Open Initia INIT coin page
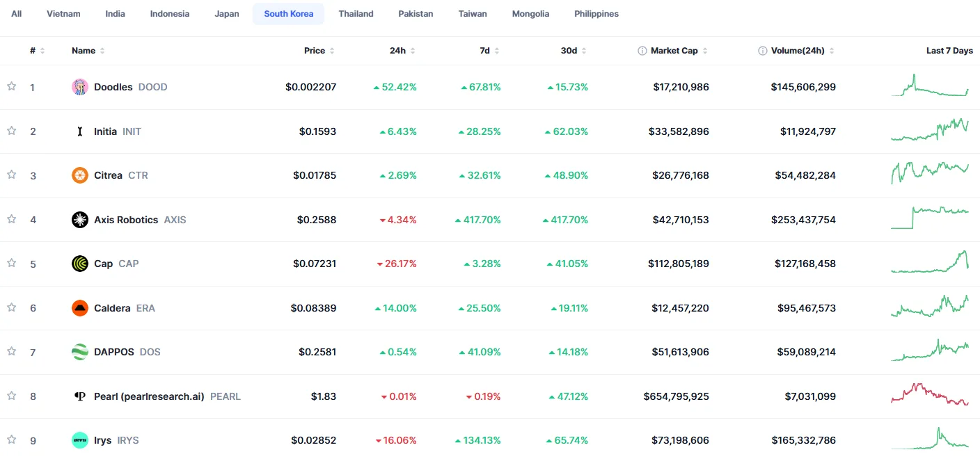This screenshot has height=459, width=980. coord(118,131)
